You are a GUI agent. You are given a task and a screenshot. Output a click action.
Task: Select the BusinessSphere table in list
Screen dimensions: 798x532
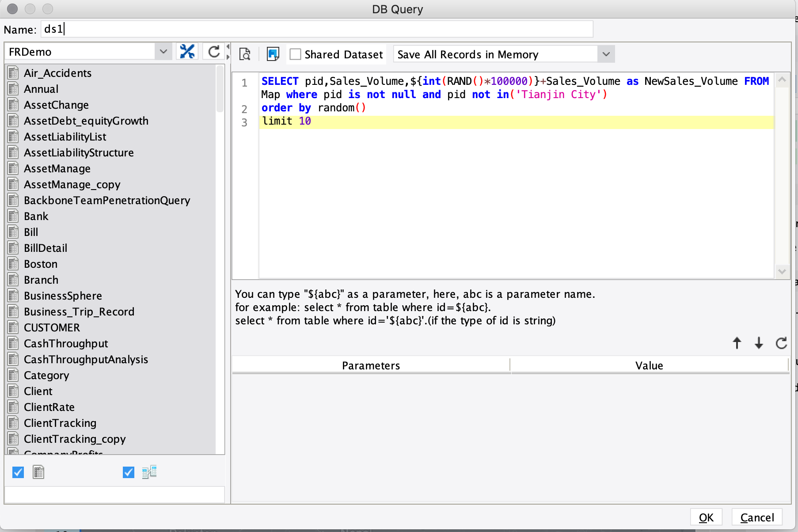point(63,296)
